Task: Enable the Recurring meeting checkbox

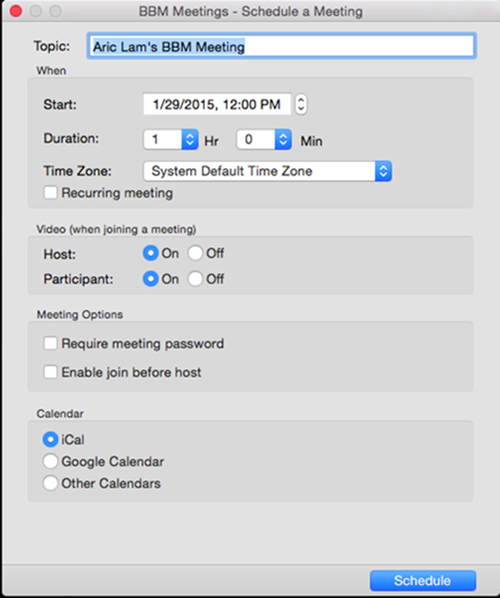Action: [50, 193]
